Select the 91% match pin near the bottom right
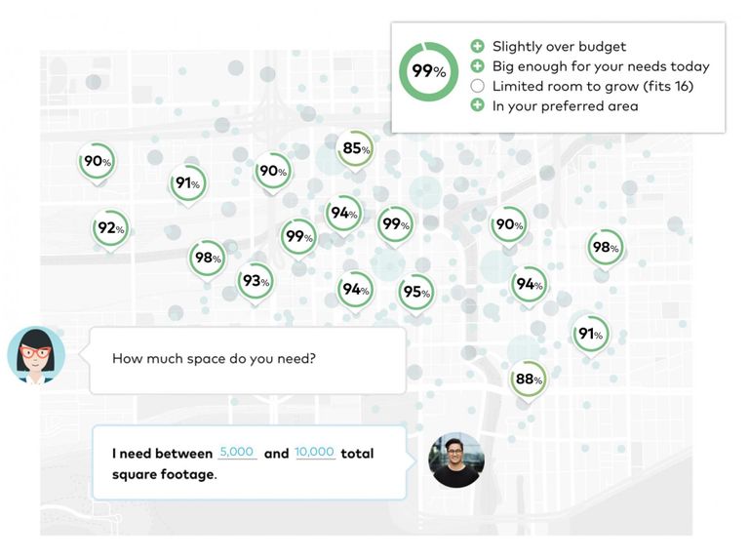 590,334
